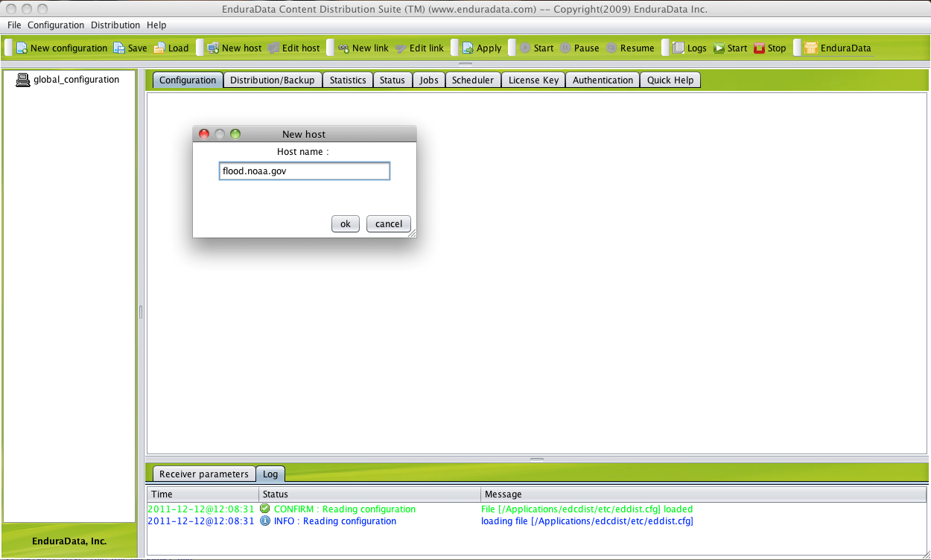Open the Quick Help tab
This screenshot has height=560, width=931.
670,80
